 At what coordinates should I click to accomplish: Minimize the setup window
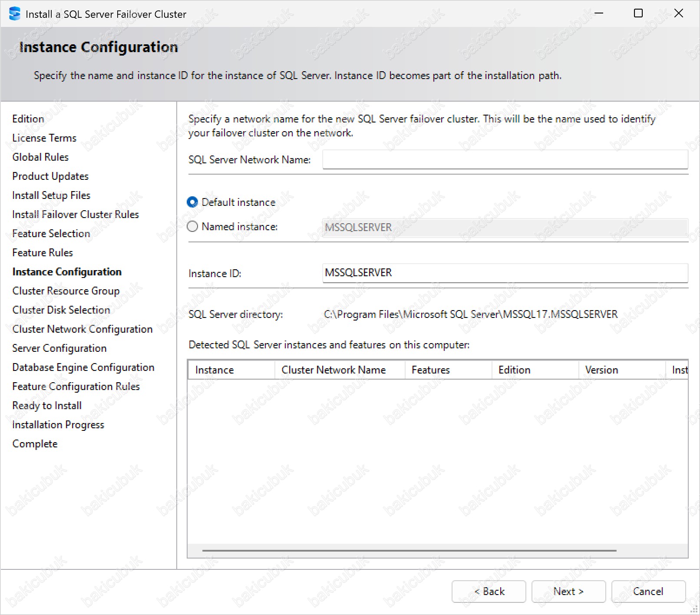(599, 13)
